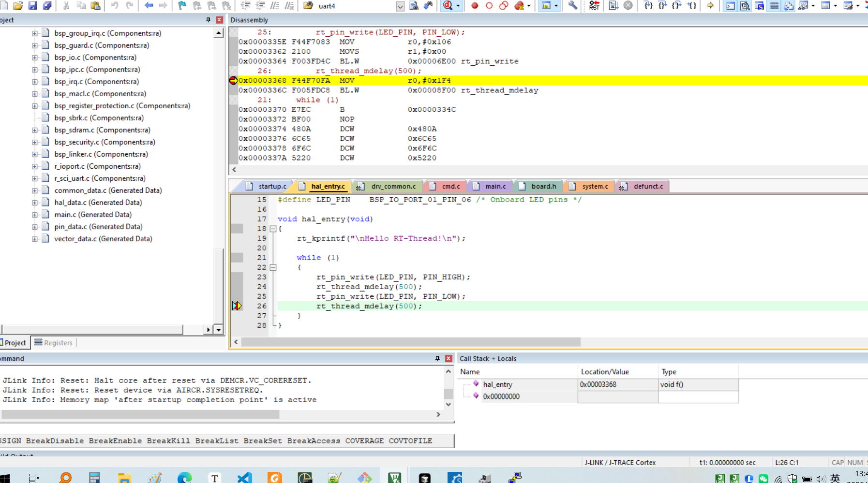Close the Command panel
This screenshot has width=868, height=483.
click(449, 358)
